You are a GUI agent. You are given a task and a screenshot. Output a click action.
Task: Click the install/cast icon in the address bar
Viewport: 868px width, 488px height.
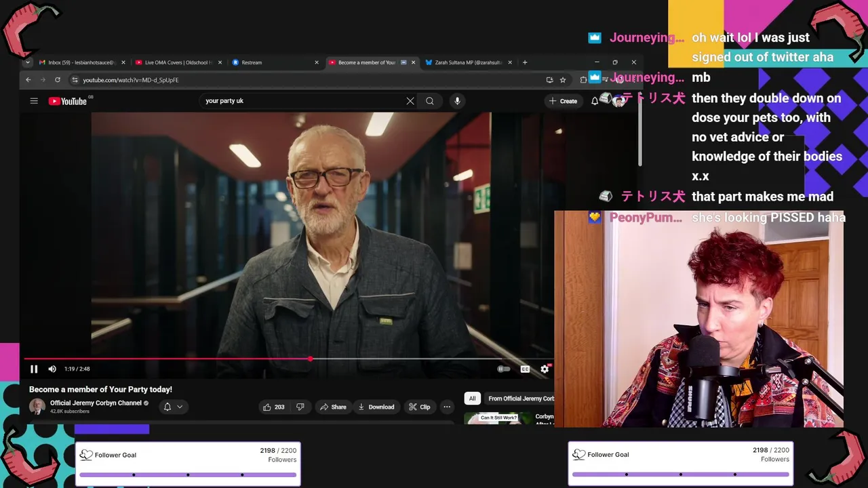(x=549, y=80)
